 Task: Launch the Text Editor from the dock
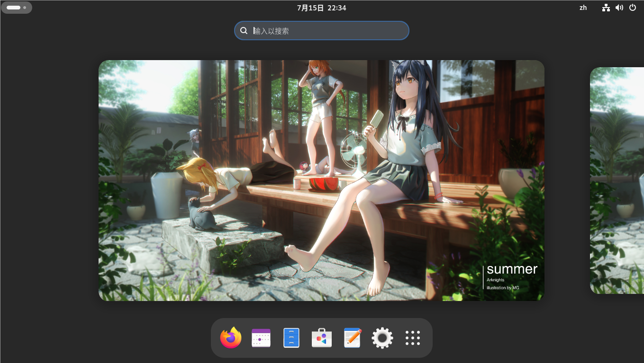352,338
